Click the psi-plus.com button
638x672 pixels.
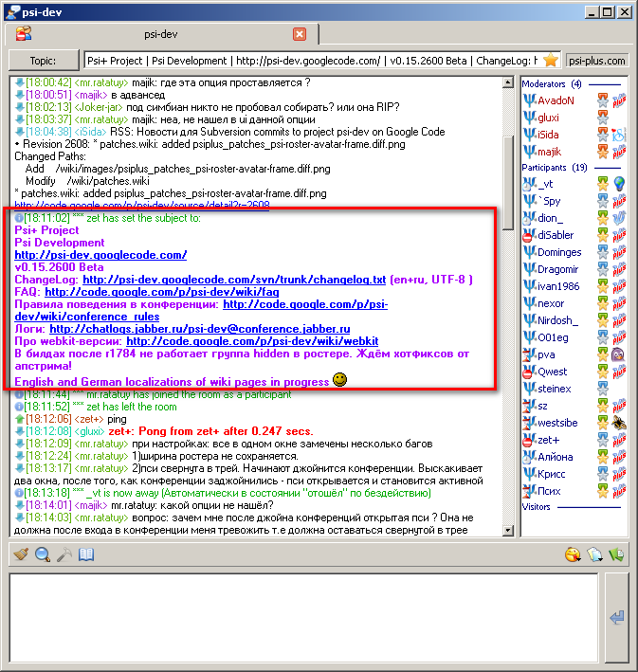pyautogui.click(x=597, y=60)
